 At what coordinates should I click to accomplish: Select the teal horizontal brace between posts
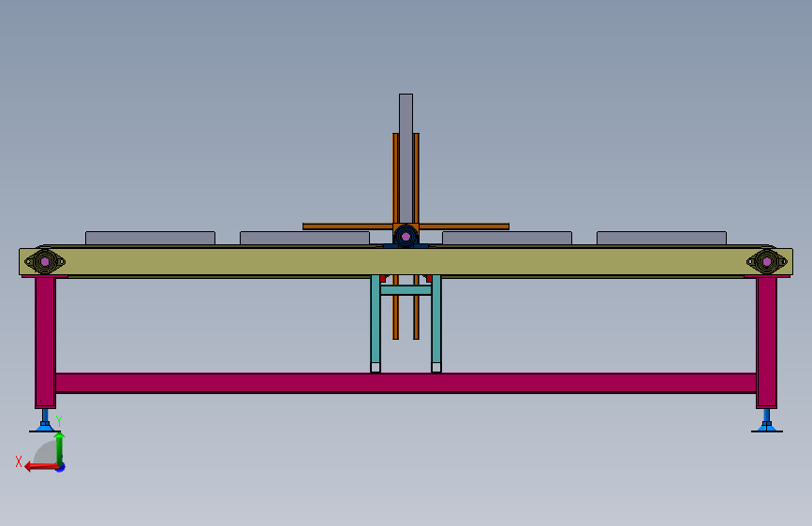pos(406,290)
